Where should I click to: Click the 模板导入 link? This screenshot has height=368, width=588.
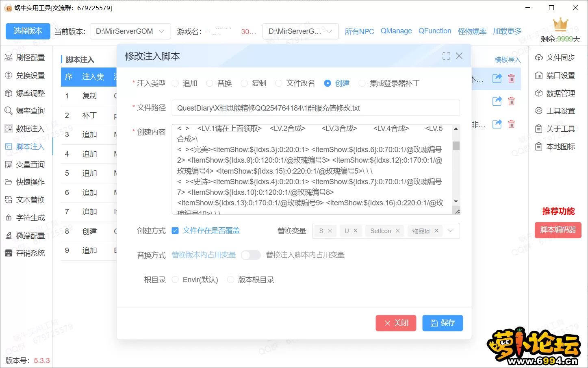pos(508,60)
